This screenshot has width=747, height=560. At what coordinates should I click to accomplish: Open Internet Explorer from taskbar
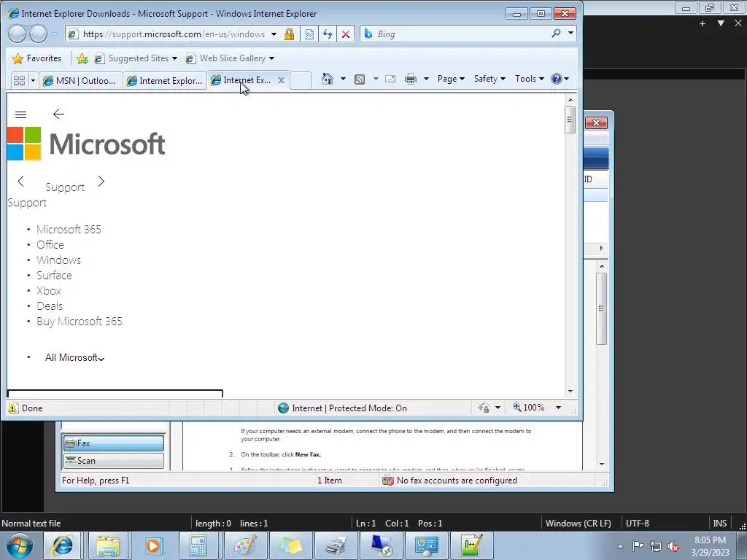coord(62,545)
